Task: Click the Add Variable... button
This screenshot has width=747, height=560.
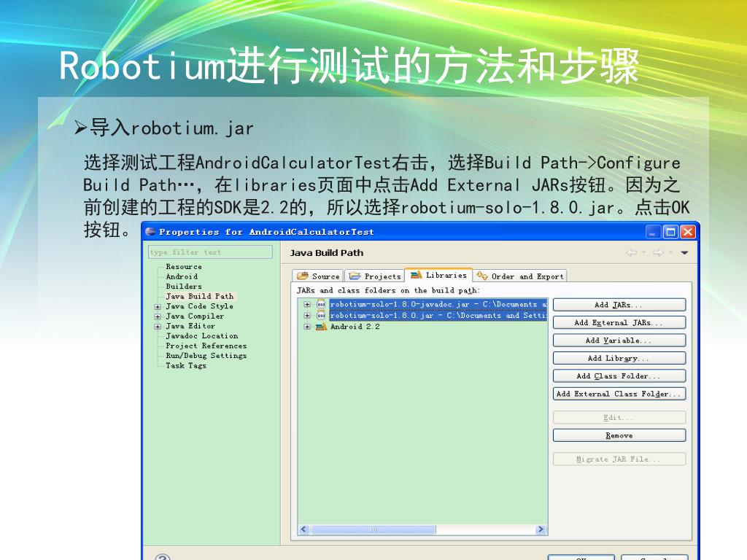Action: 619,341
